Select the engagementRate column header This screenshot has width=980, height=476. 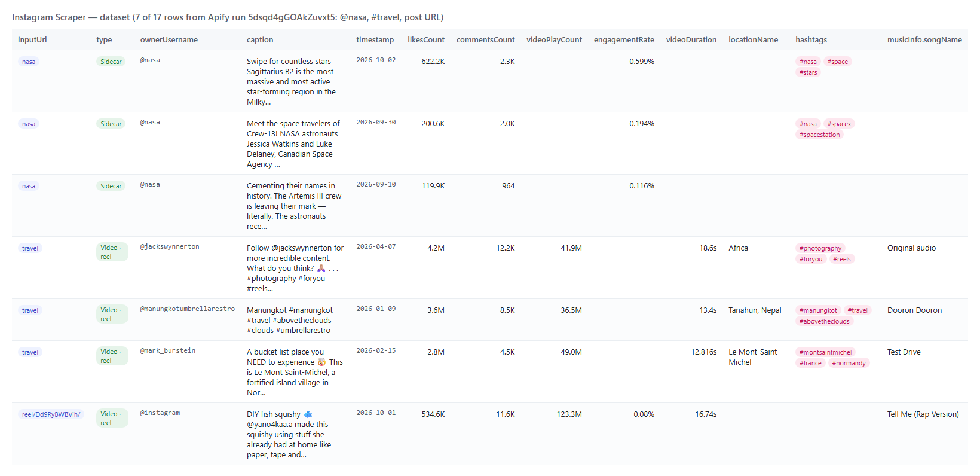click(624, 40)
